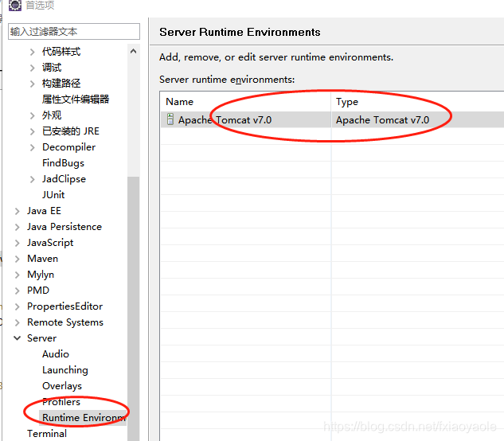Select Runtime Environments under Server
The image size is (504, 441).
(x=84, y=418)
